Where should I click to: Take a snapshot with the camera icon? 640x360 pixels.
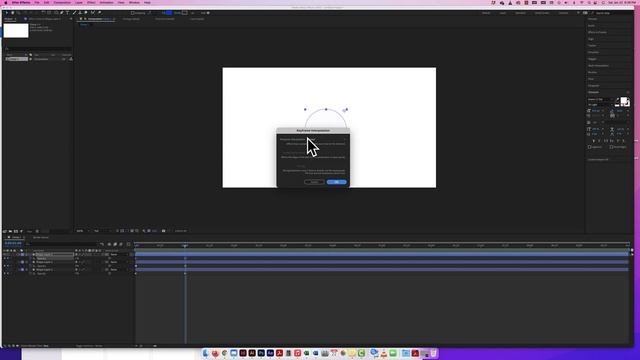click(x=163, y=231)
